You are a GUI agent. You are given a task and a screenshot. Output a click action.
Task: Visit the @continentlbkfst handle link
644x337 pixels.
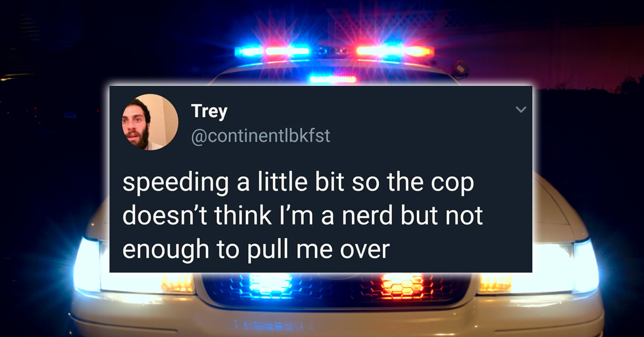coord(260,136)
